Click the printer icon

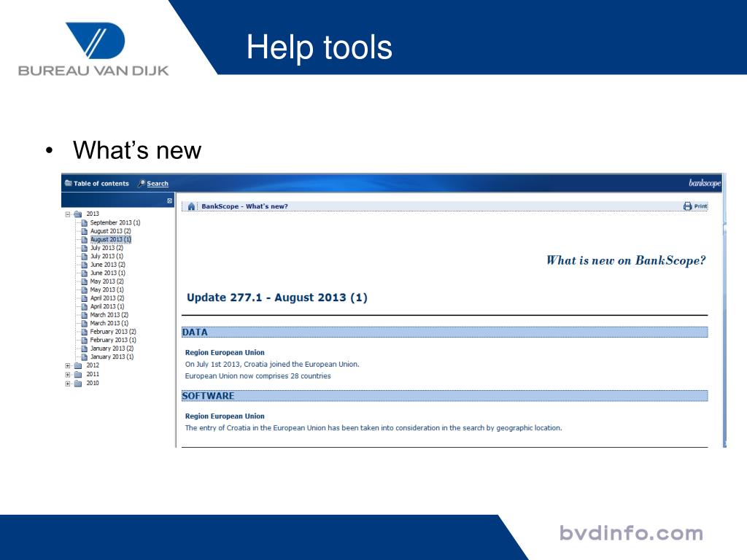click(x=687, y=206)
